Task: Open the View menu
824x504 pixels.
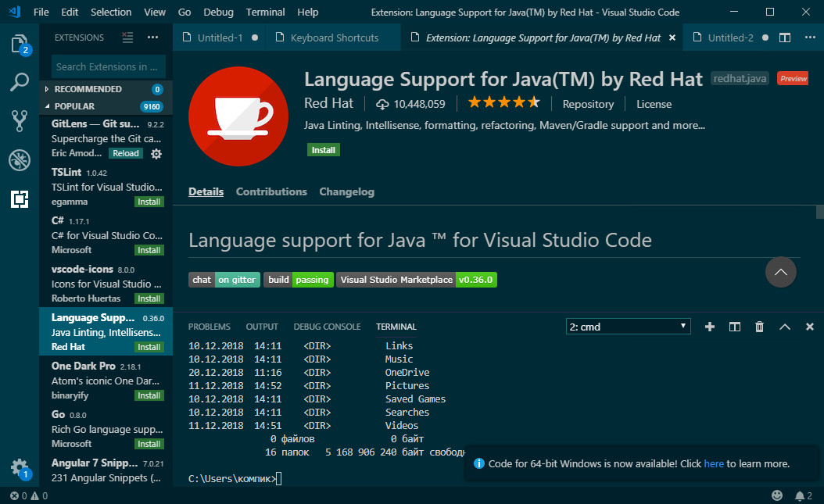Action: click(x=155, y=12)
